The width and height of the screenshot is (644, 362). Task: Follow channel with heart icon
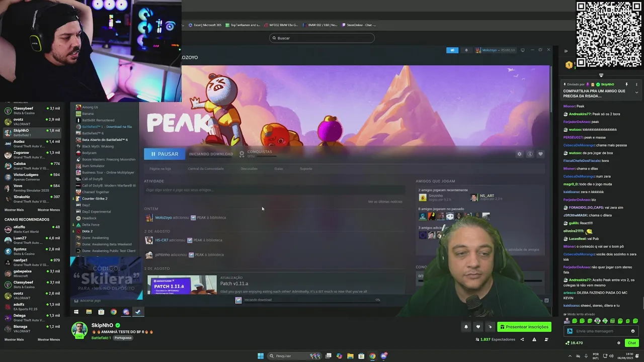(x=478, y=327)
